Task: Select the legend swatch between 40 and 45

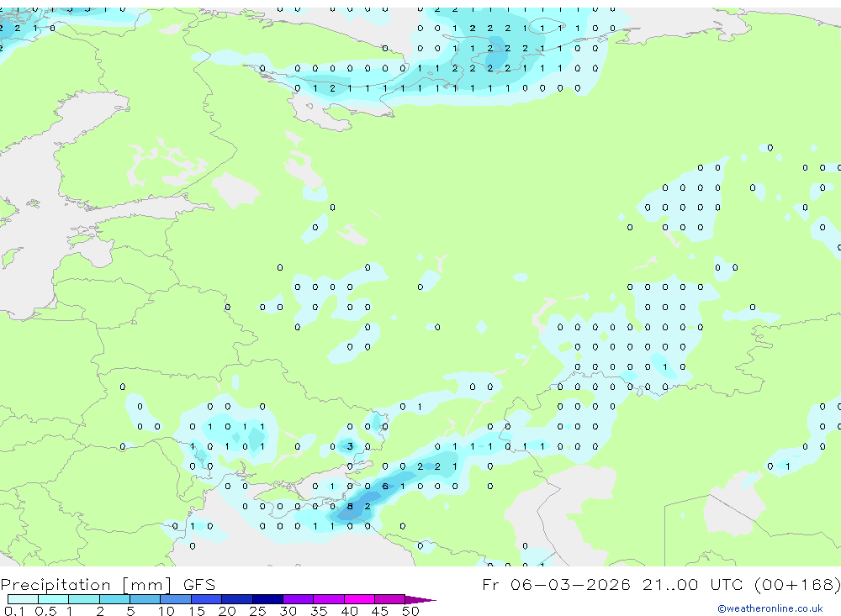Action: (x=359, y=599)
